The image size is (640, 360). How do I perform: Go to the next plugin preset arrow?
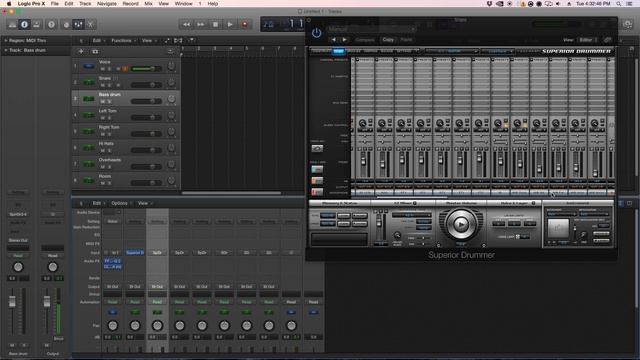(x=345, y=40)
